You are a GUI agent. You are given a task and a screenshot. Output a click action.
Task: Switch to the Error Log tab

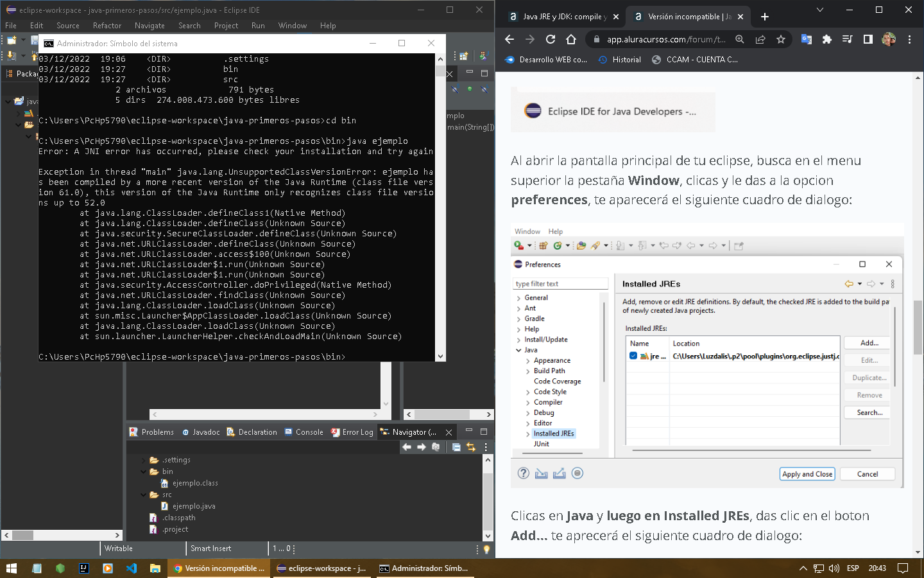[352, 432]
